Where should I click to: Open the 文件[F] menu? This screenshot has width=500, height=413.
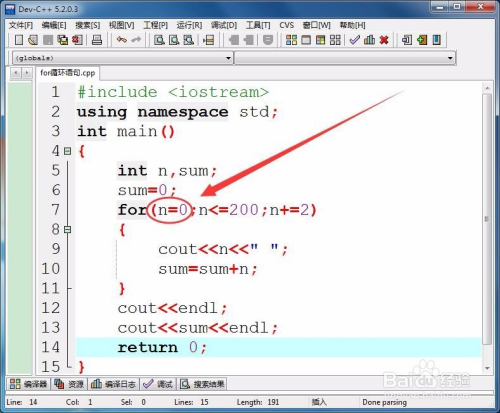coord(21,25)
